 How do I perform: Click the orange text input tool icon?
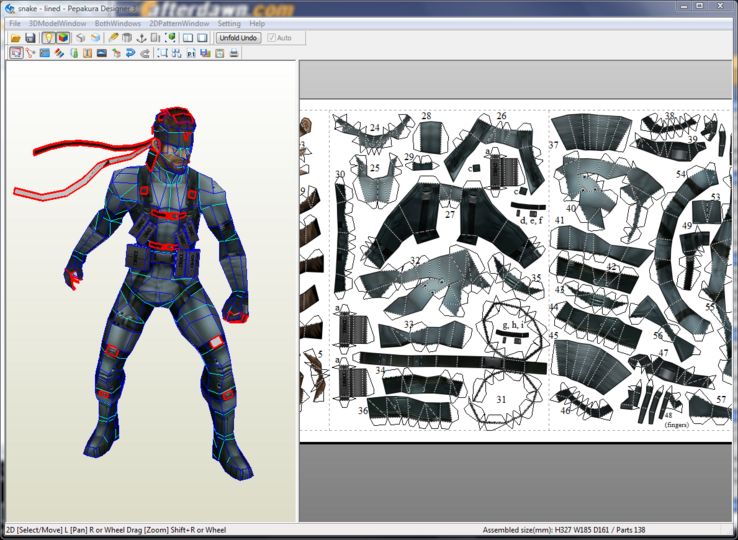point(88,53)
